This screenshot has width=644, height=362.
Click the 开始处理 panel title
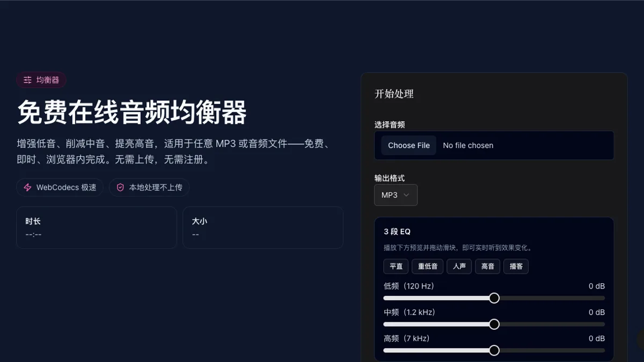[x=394, y=94]
